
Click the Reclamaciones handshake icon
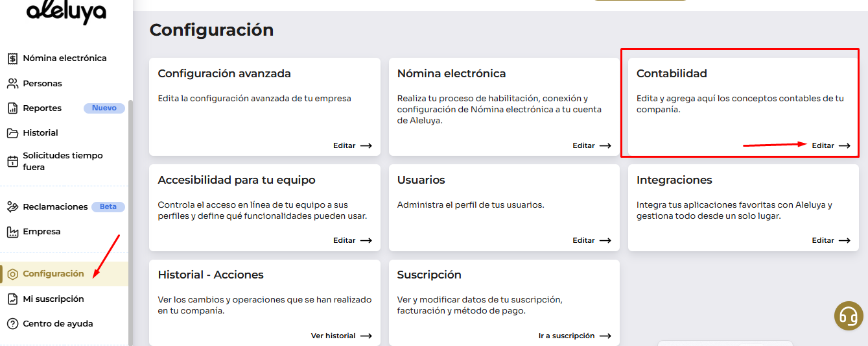tap(12, 207)
